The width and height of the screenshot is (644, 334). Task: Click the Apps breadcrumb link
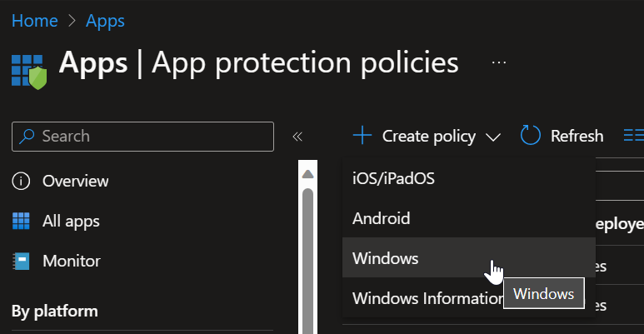[105, 20]
